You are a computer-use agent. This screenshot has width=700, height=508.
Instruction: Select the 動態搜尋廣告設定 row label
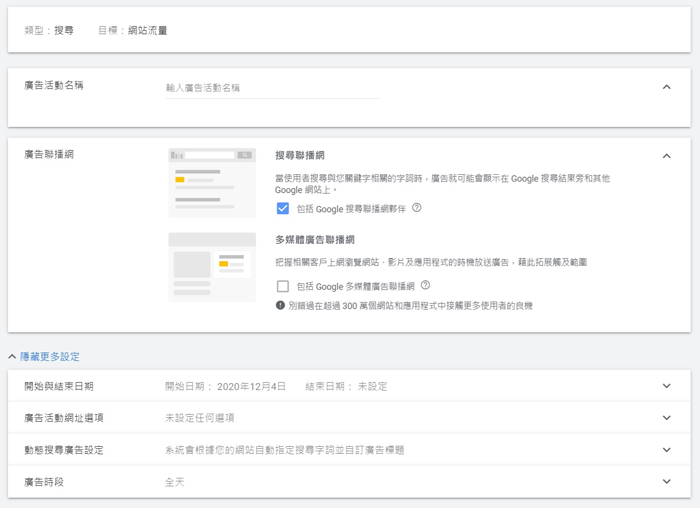click(x=64, y=450)
